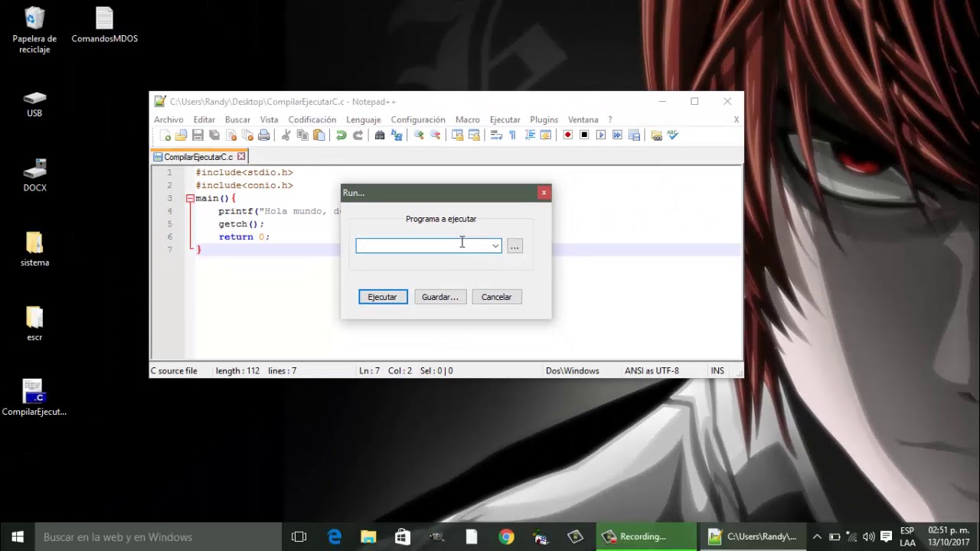
Task: Open the Ejecutar menu
Action: (505, 119)
